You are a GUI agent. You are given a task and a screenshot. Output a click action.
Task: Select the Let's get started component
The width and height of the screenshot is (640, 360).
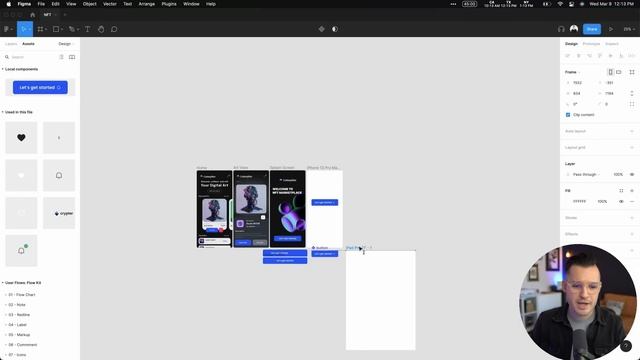(40, 87)
